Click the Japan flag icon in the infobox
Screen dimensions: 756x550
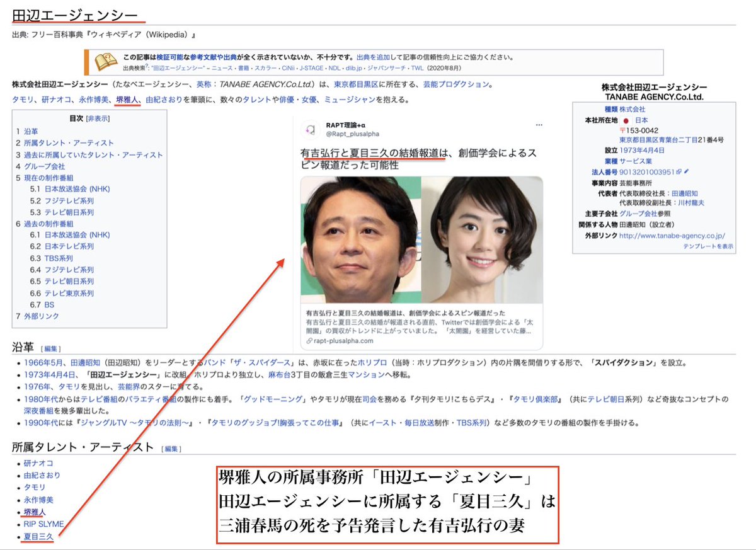626,121
